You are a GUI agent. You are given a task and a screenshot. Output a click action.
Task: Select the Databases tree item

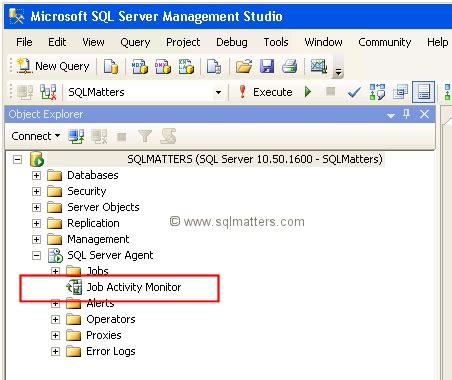(93, 175)
